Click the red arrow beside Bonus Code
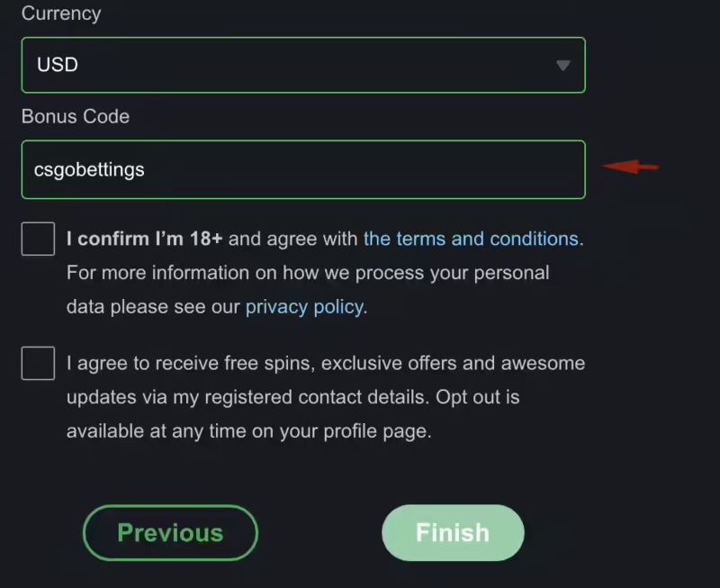720x588 pixels. coord(631,167)
